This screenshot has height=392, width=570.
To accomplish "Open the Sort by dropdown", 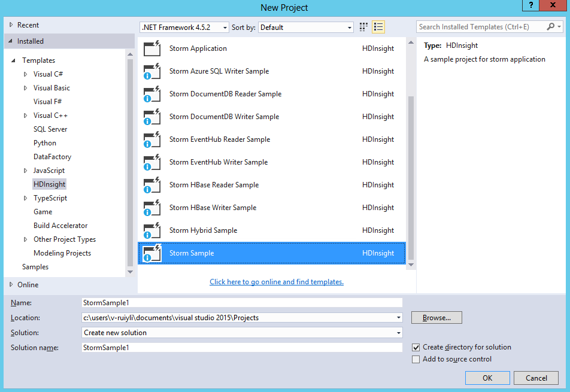I will click(x=306, y=28).
